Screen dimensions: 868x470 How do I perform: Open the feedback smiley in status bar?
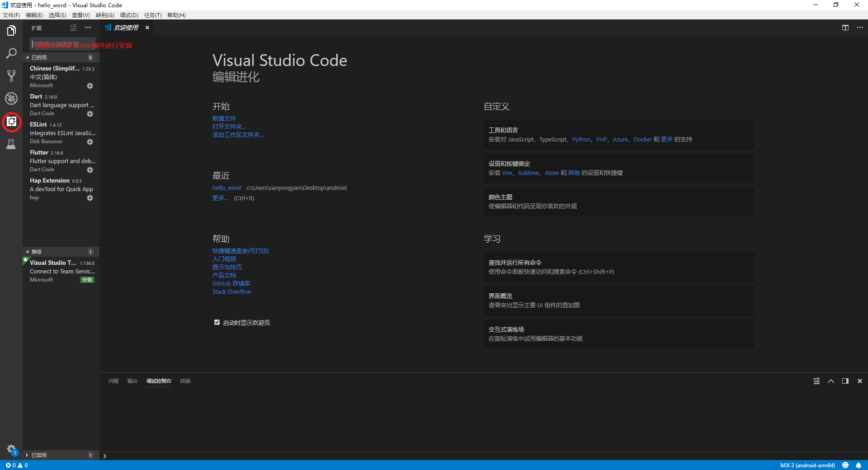click(x=845, y=465)
